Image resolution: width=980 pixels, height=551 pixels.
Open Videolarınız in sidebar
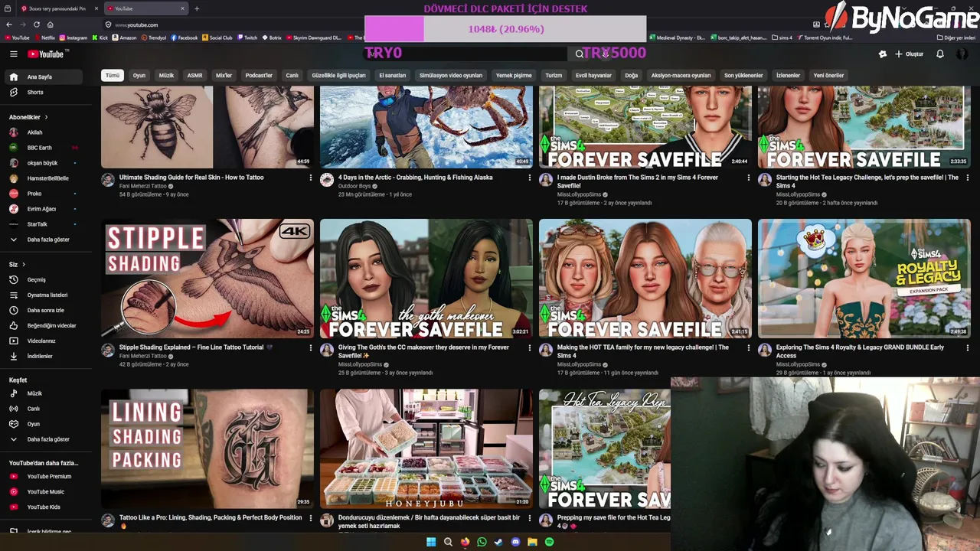pyautogui.click(x=41, y=341)
